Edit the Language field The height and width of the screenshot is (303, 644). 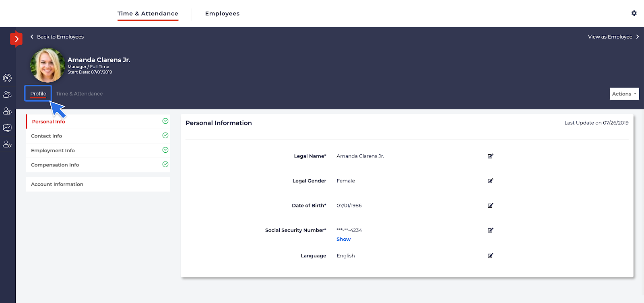tap(490, 256)
